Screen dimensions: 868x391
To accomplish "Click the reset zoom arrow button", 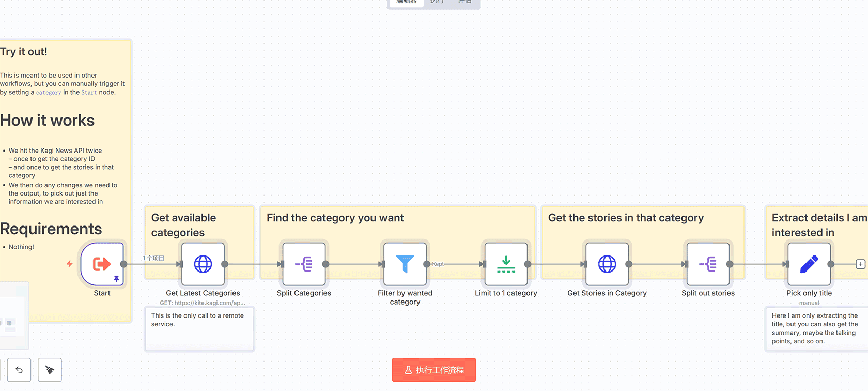I will click(x=19, y=370).
